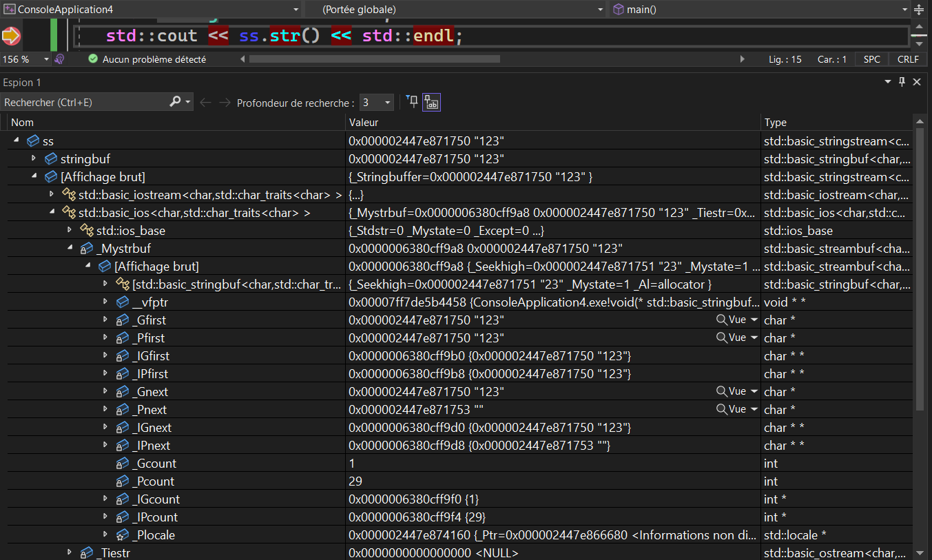The image size is (932, 560).
Task: Click the SPC indentation indicator
Action: click(x=872, y=59)
